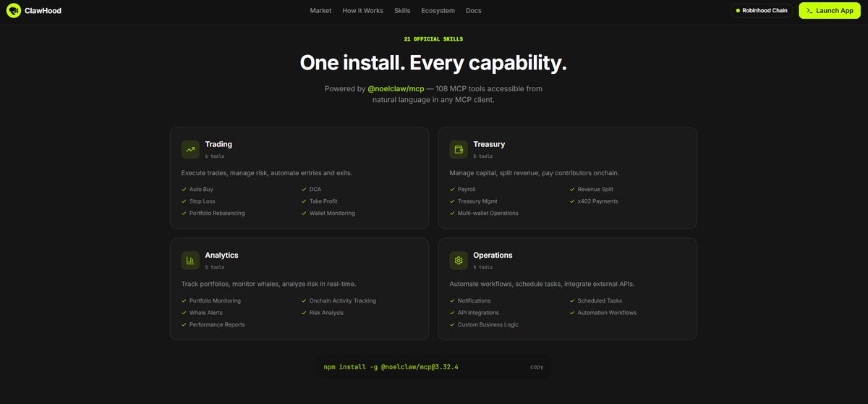868x404 pixels.
Task: Click the Multi-wallet Operations feature text
Action: coord(488,214)
